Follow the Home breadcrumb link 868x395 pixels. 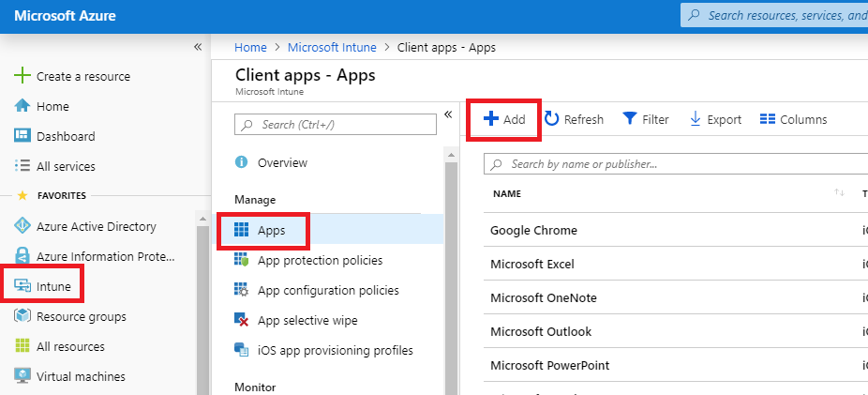(x=250, y=47)
